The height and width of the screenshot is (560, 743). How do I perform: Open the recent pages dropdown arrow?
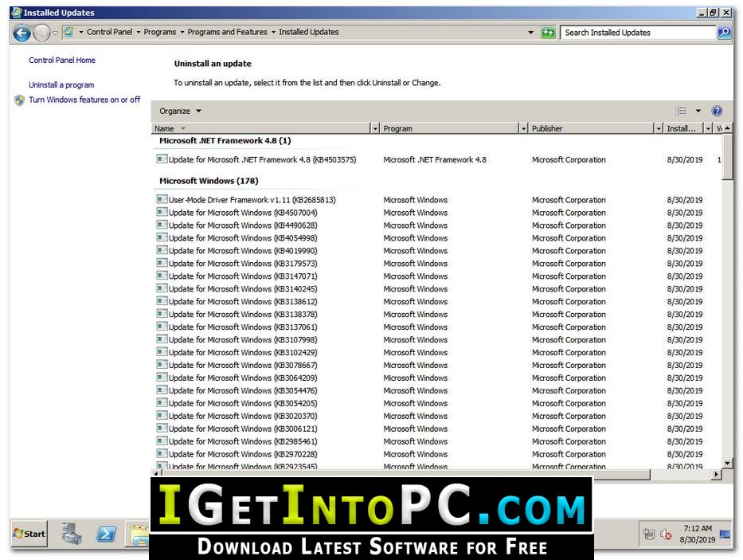pos(55,33)
